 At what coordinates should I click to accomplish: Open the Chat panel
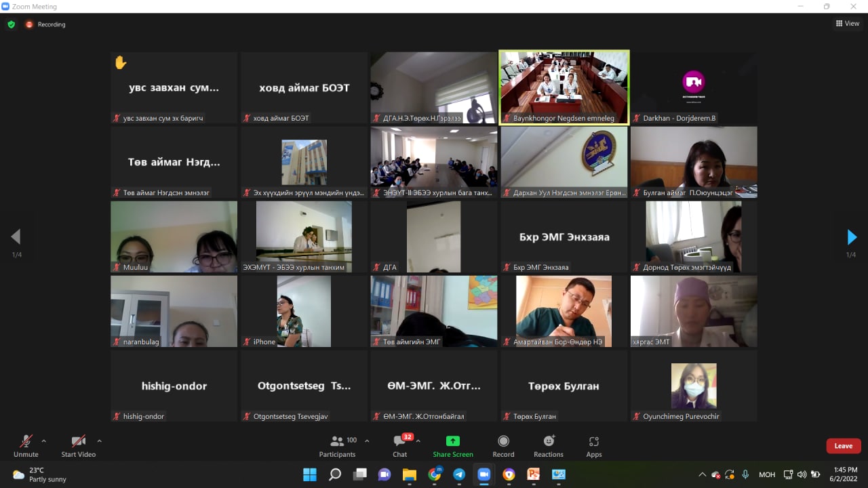[400, 445]
